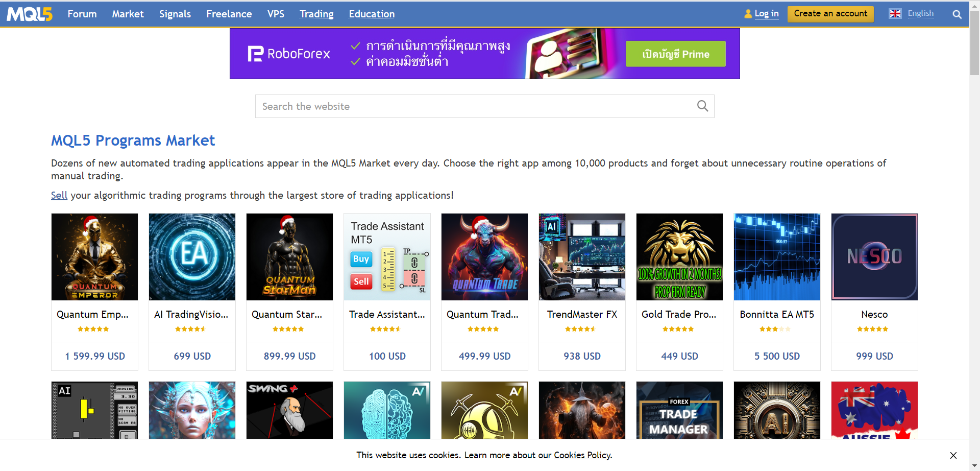This screenshot has width=980, height=471.
Task: Open the blue elf face product thumbnail
Action: (x=192, y=410)
